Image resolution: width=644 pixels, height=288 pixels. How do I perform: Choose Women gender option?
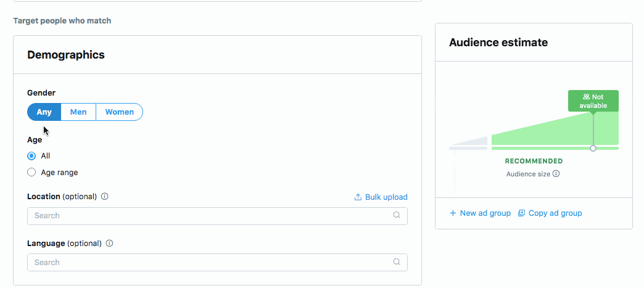point(120,112)
